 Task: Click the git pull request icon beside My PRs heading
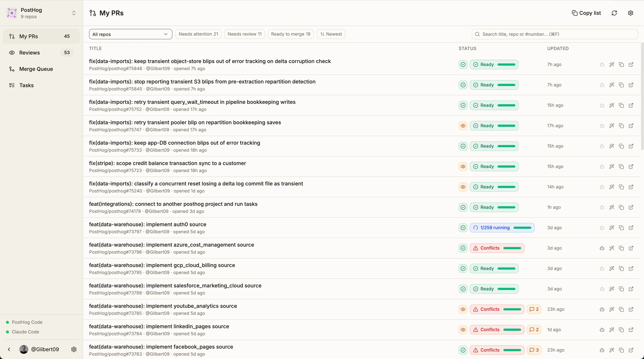pyautogui.click(x=93, y=13)
